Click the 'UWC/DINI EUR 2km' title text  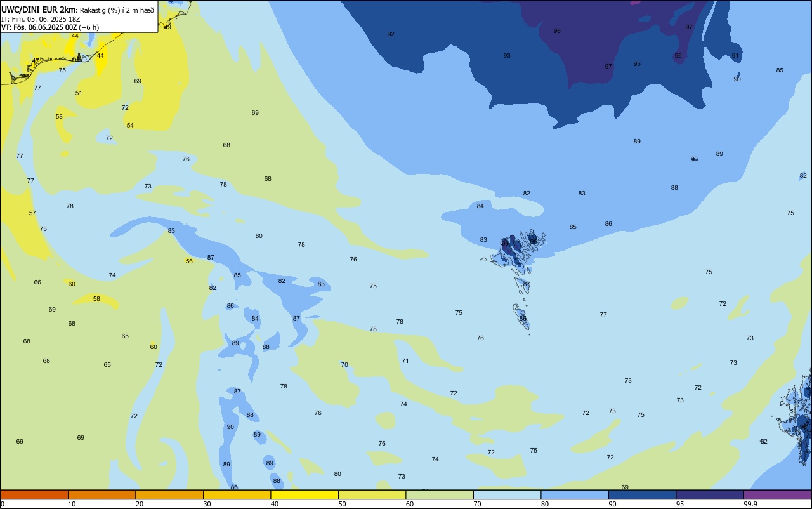[x=39, y=10]
